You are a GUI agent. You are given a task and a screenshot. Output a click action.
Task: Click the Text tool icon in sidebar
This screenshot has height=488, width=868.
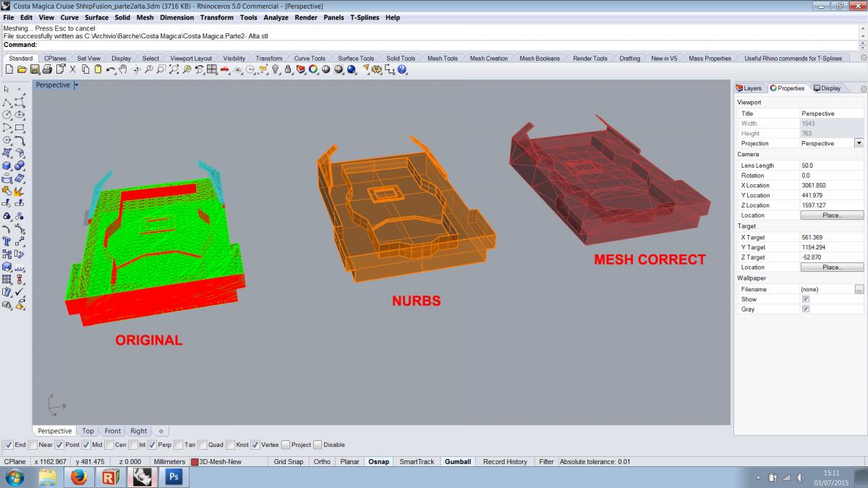[7, 241]
